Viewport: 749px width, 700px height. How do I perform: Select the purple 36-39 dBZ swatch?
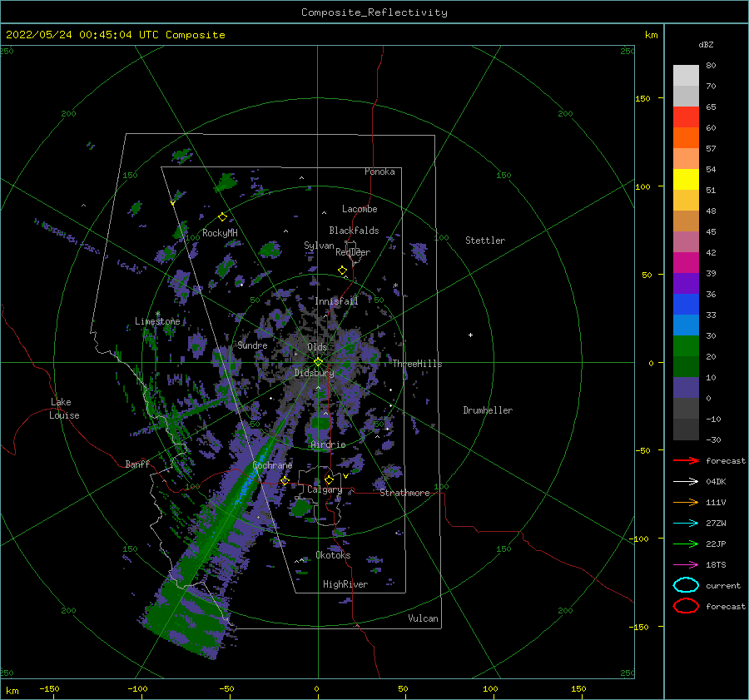pos(686,284)
